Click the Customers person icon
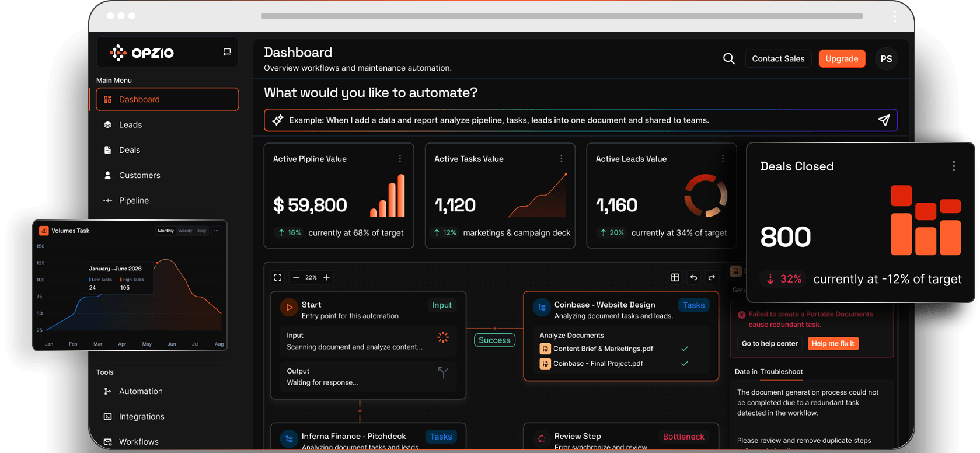 pyautogui.click(x=107, y=175)
